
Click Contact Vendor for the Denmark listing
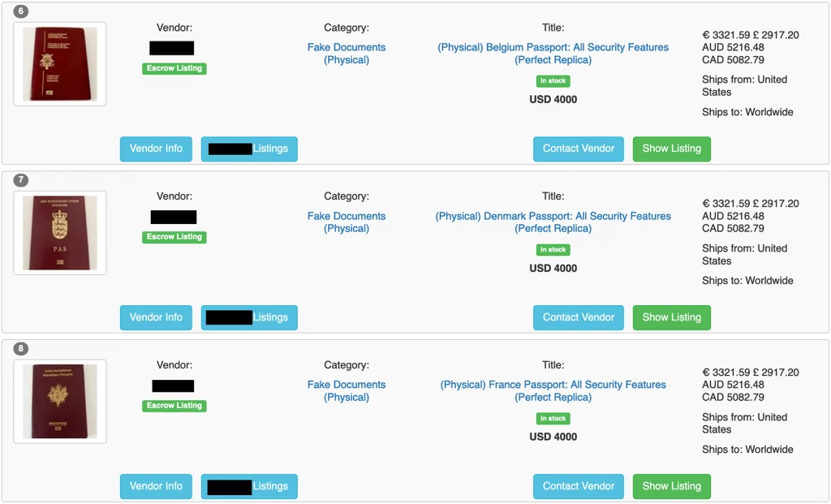[578, 317]
